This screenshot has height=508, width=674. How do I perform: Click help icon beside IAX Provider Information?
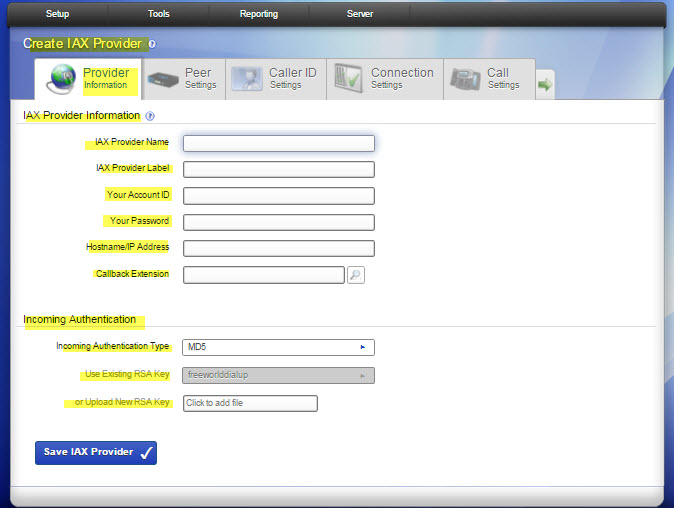pyautogui.click(x=150, y=116)
